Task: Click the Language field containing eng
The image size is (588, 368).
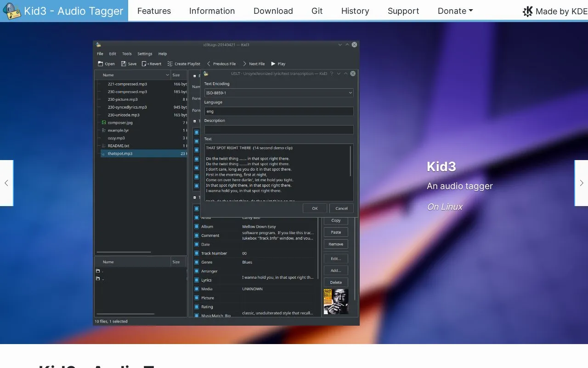Action: point(279,111)
